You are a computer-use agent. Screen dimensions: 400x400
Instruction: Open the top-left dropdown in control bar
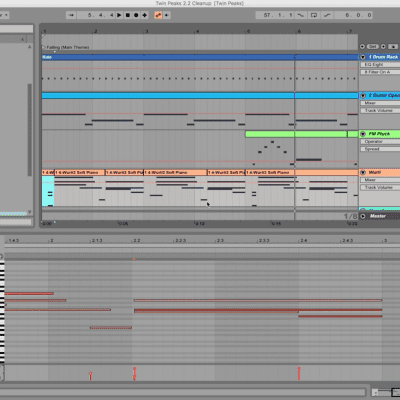pos(4,15)
